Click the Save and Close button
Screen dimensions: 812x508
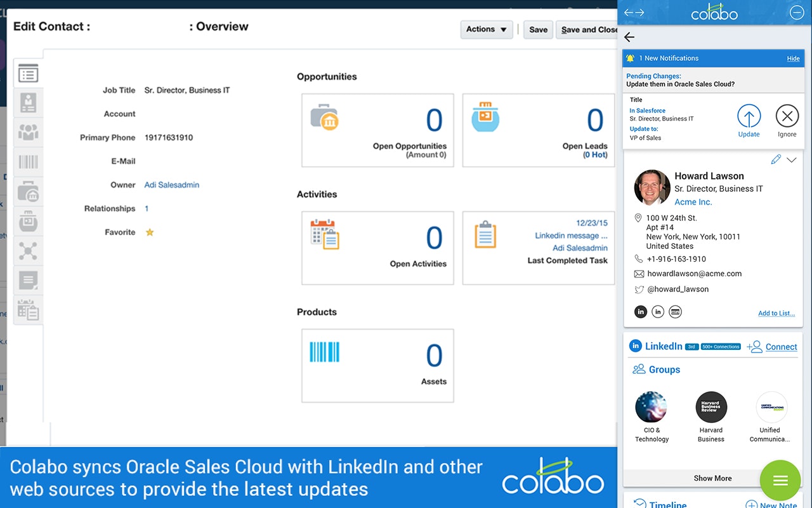coord(587,29)
